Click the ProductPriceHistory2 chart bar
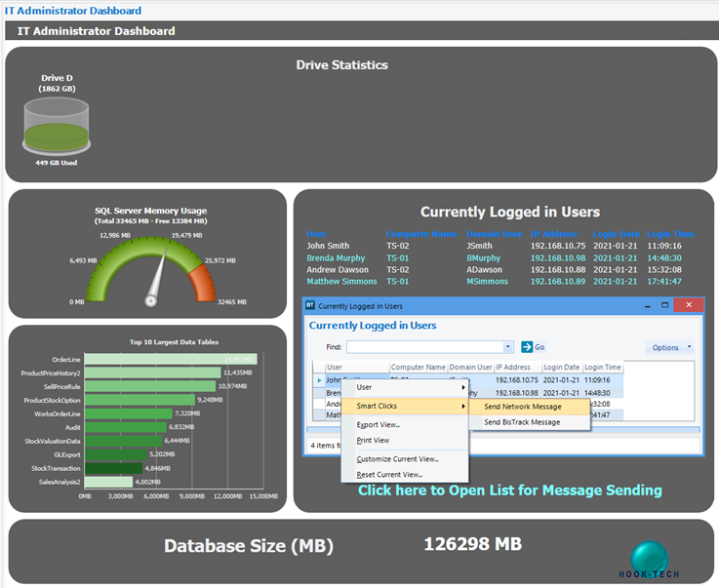This screenshot has height=588, width=719. [152, 372]
